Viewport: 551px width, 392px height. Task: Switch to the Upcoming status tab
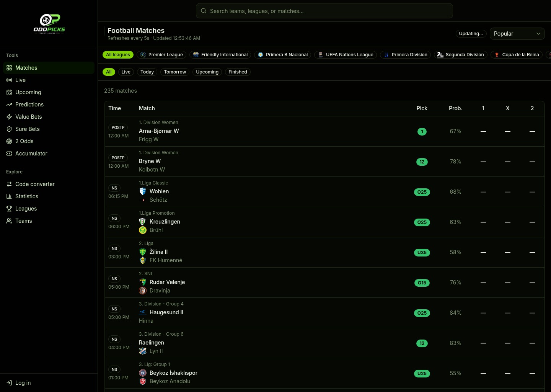coord(207,72)
